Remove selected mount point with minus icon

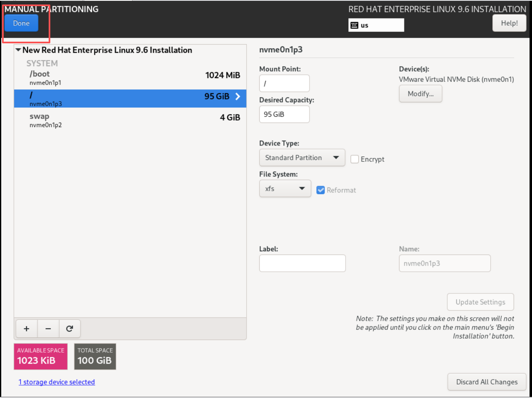(48, 329)
